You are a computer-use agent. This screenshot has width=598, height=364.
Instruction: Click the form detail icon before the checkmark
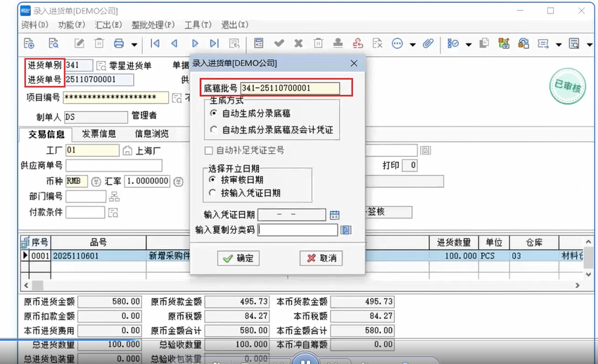pyautogui.click(x=259, y=44)
